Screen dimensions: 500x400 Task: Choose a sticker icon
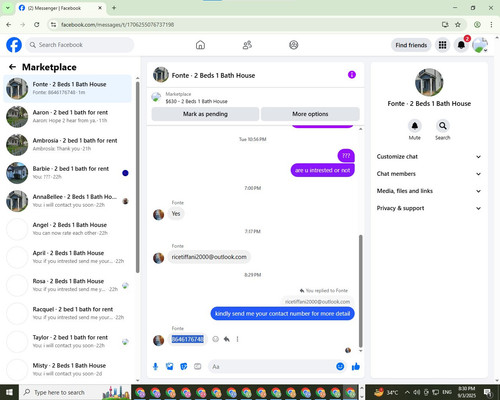[x=184, y=367]
